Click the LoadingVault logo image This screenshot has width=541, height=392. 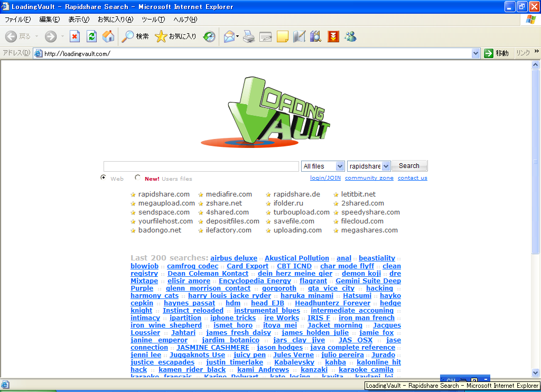[x=265, y=112]
